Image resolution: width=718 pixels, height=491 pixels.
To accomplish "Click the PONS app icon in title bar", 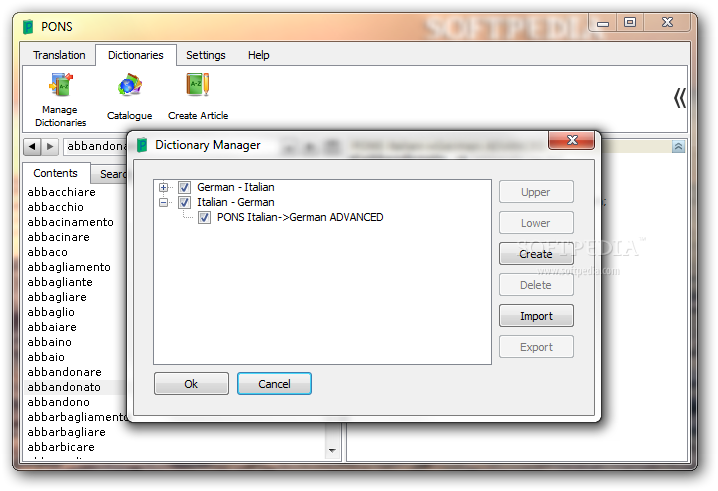I will point(28,27).
